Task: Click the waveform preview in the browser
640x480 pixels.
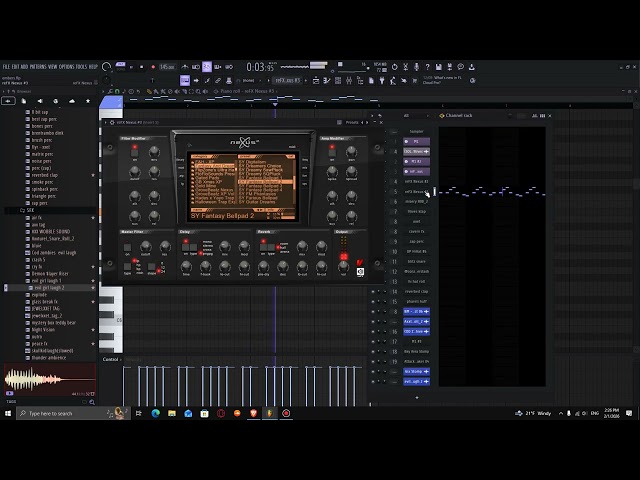Action: [x=50, y=380]
